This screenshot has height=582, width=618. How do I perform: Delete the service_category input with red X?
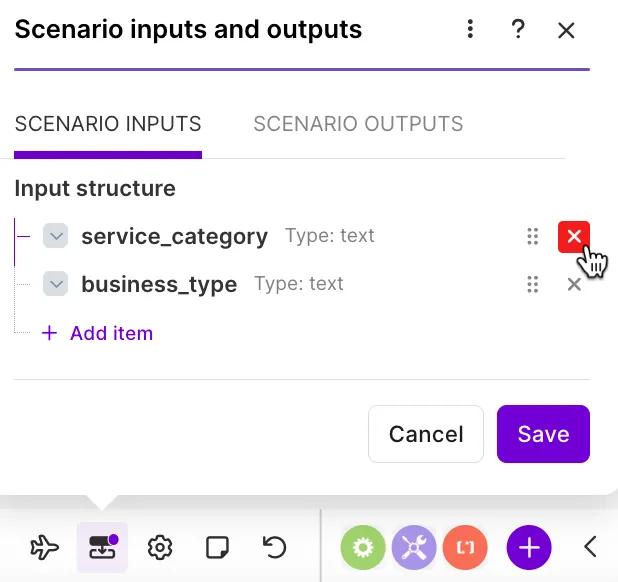574,237
